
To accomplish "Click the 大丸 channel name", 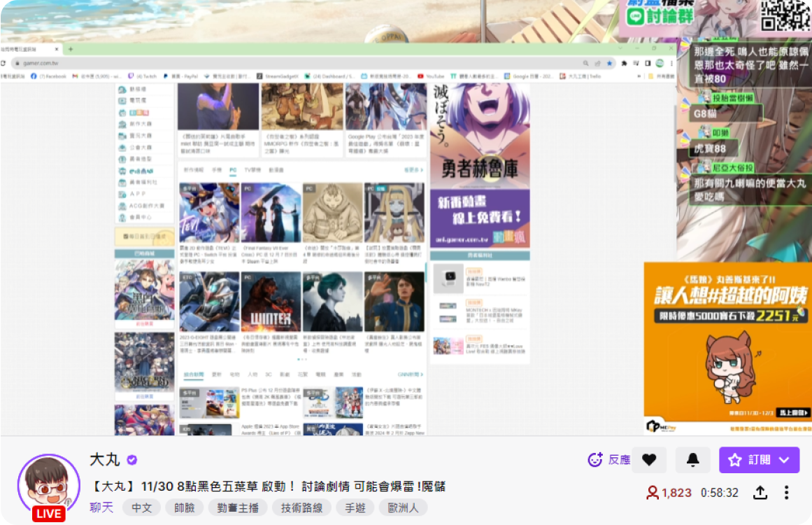I will [105, 460].
